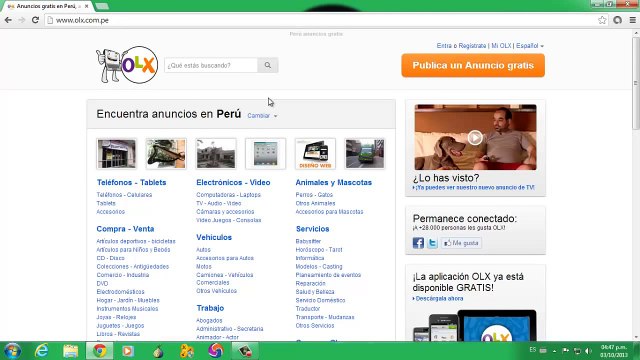This screenshot has width=640, height=360.
Task: Open the Vehículos category heading
Action: click(214, 237)
